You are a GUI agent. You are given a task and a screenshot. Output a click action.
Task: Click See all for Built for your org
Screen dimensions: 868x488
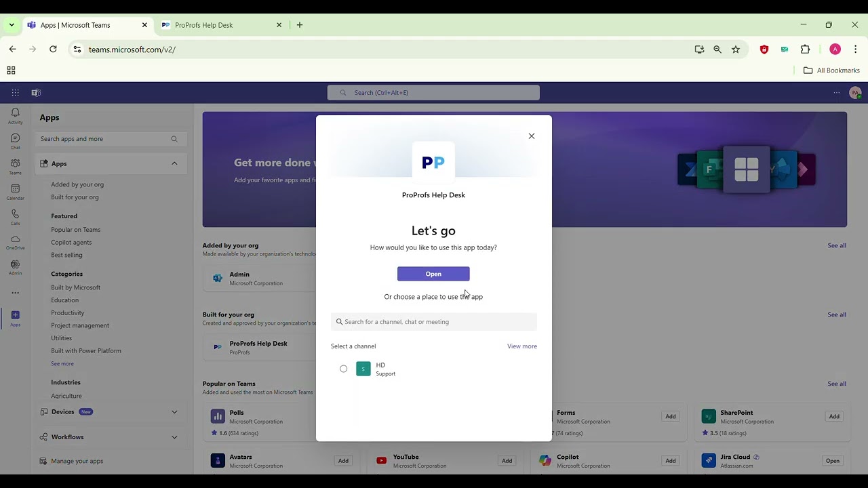[837, 314]
